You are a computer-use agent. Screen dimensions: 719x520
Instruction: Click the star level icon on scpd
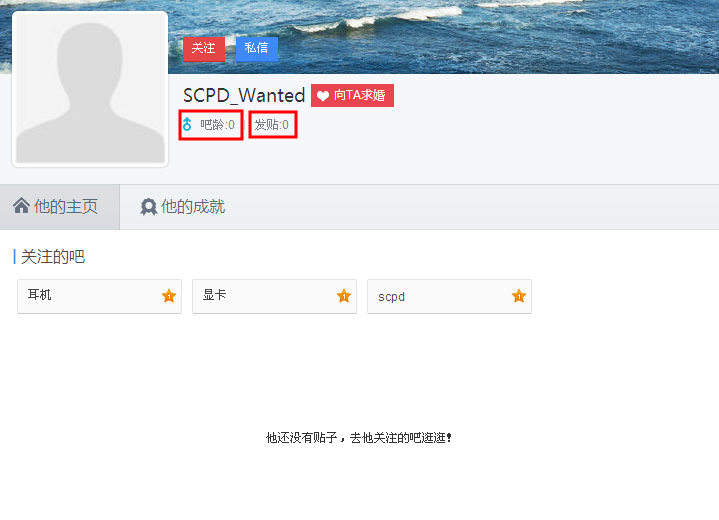click(519, 296)
